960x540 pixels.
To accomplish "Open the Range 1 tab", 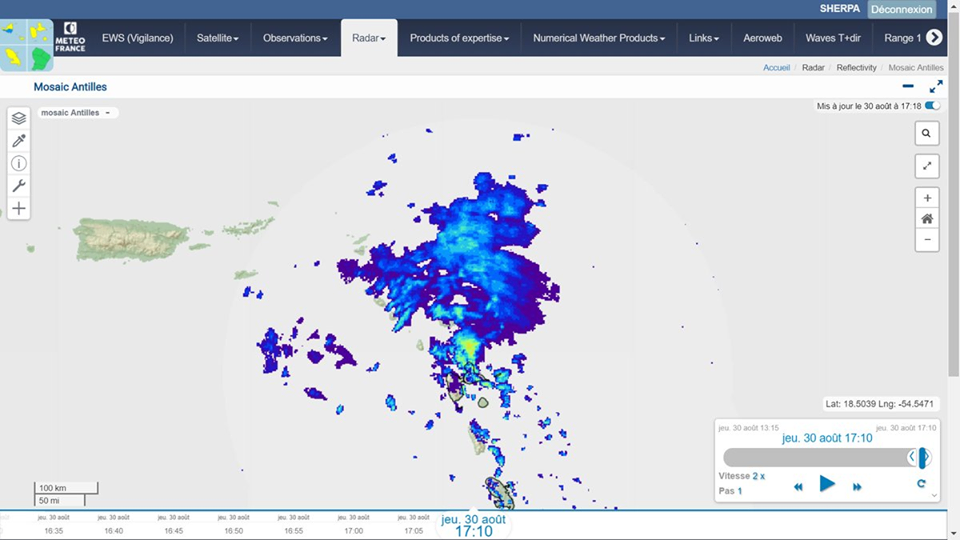I will point(902,38).
